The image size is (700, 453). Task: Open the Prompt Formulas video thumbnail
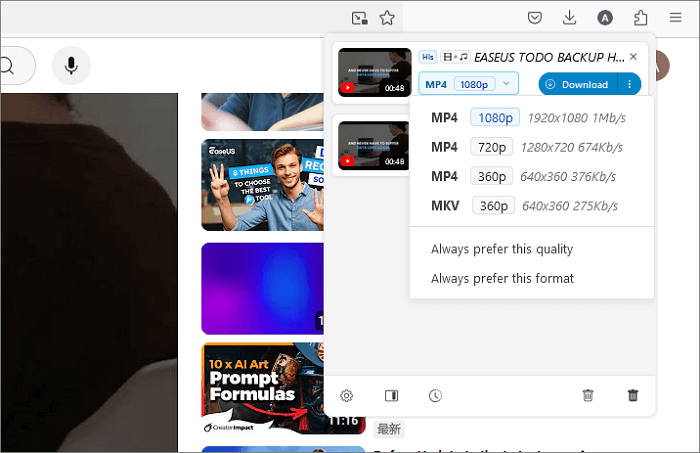coord(262,386)
